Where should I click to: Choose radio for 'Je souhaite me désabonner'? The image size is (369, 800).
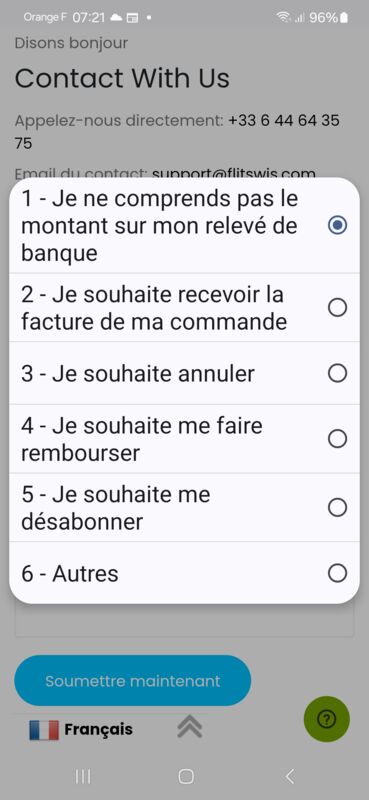pyautogui.click(x=337, y=507)
